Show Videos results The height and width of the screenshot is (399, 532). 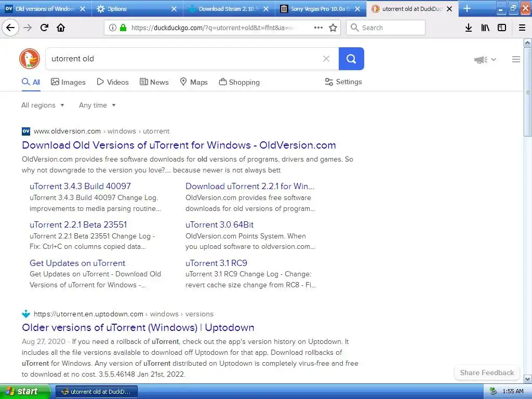pos(113,82)
